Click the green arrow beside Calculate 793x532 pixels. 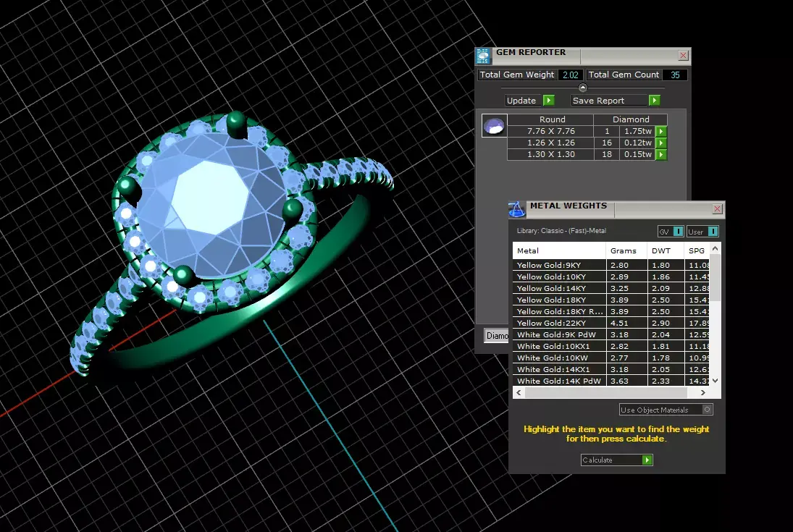pos(647,460)
